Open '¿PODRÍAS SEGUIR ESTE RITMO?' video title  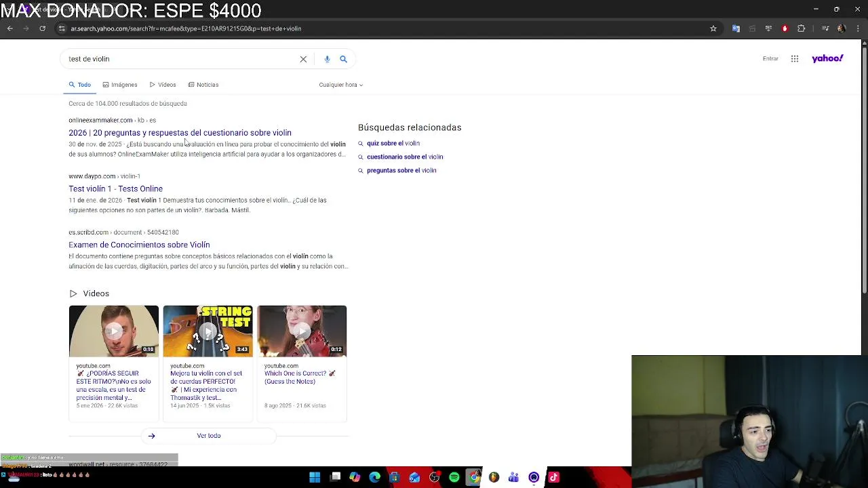pyautogui.click(x=113, y=386)
